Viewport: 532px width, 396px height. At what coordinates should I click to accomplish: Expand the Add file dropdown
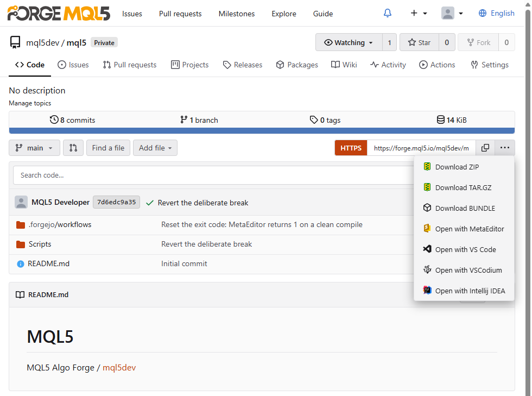[155, 148]
